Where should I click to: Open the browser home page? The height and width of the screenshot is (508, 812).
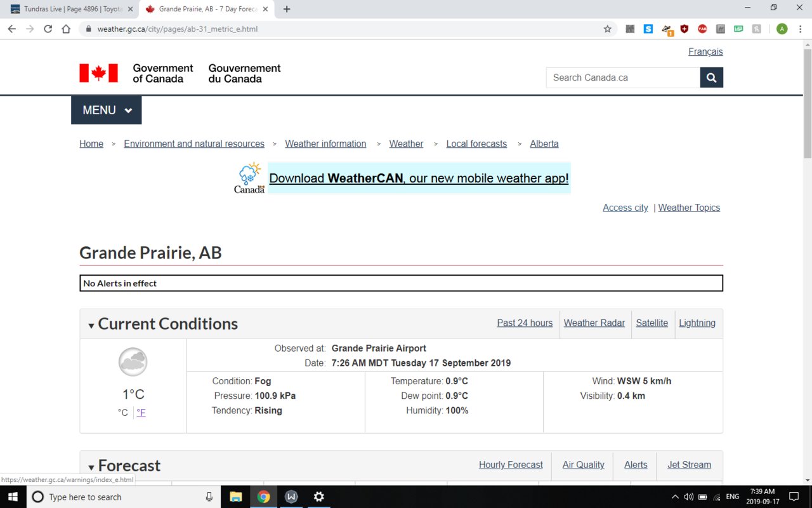[x=66, y=29]
